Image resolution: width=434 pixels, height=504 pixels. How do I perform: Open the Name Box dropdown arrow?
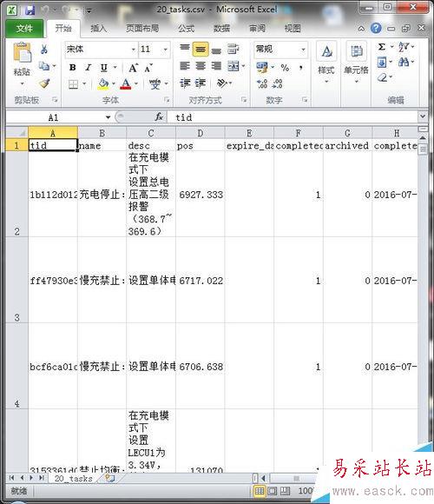point(108,117)
